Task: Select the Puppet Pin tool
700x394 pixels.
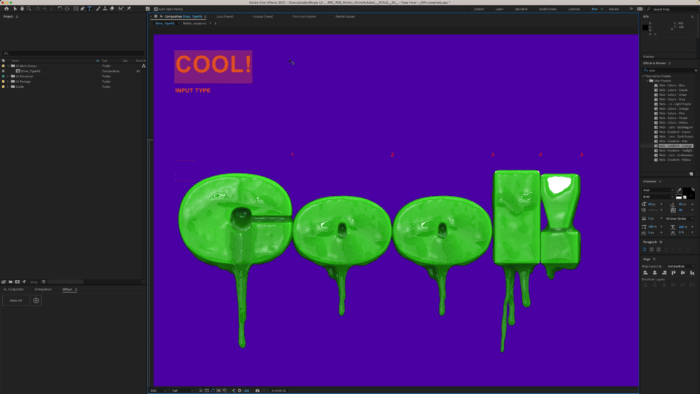Action: tap(129, 8)
